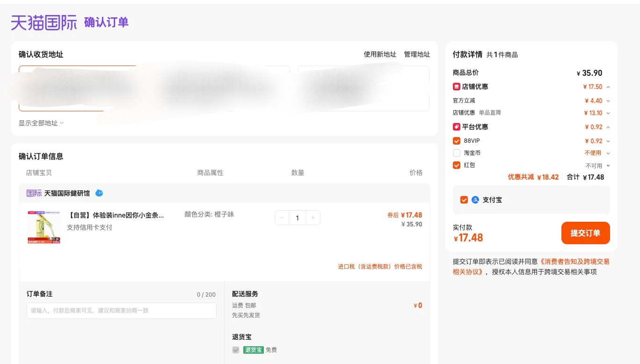Collapse the 店铺优惠 ¥17.50 section
This screenshot has width=640, height=364.
tap(608, 87)
